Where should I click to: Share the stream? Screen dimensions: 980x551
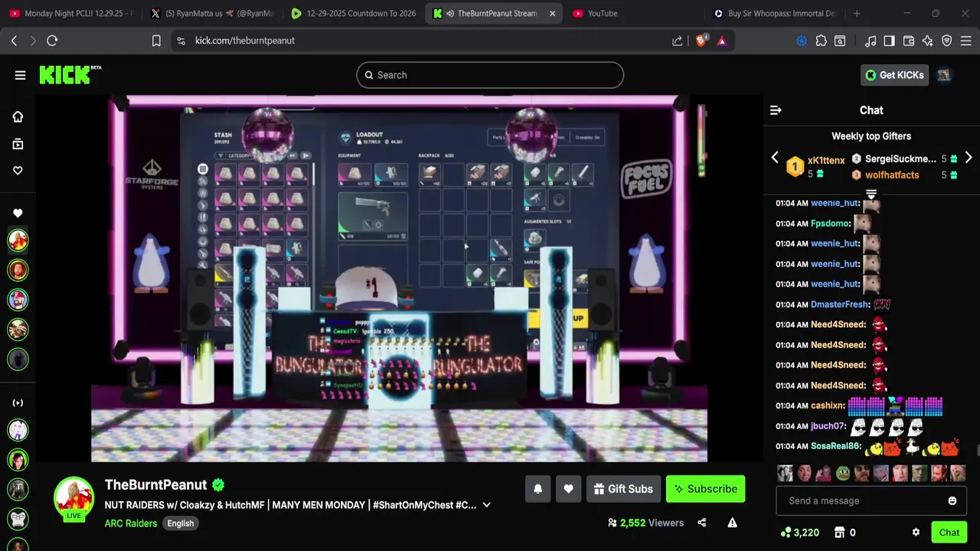point(702,523)
